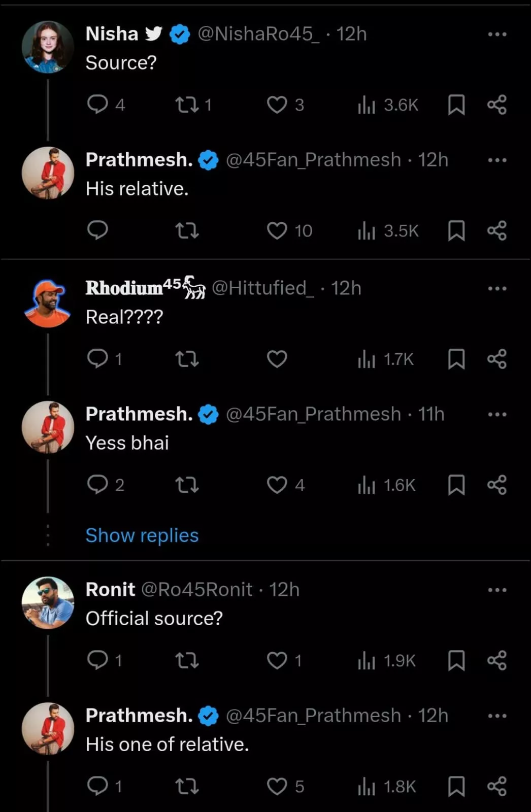This screenshot has width=531, height=812.
Task: Bookmark Nisha's "Source?" tweet
Action: tap(456, 105)
